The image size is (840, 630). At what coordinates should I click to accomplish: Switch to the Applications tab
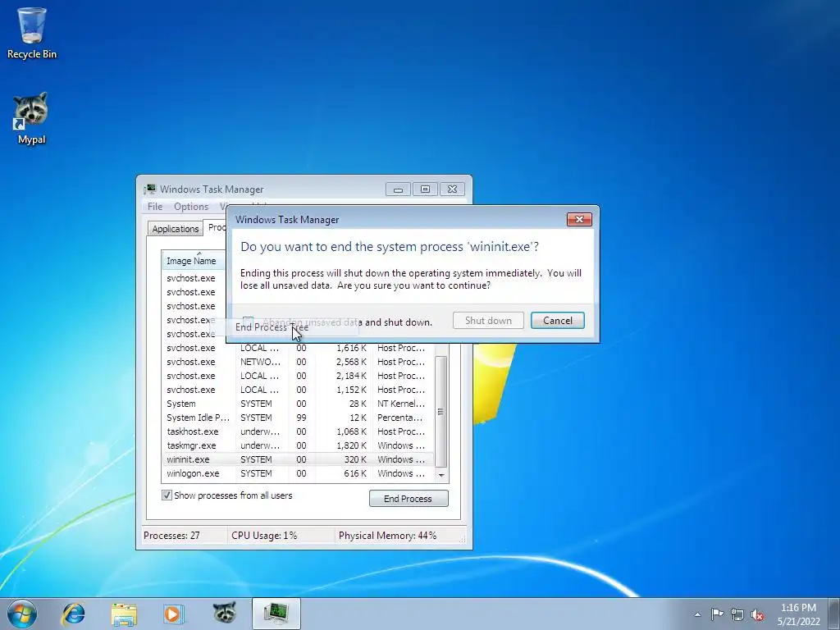(x=176, y=229)
